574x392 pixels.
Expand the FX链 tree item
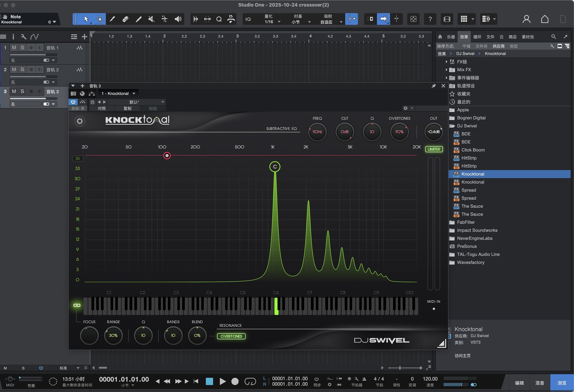tap(446, 62)
